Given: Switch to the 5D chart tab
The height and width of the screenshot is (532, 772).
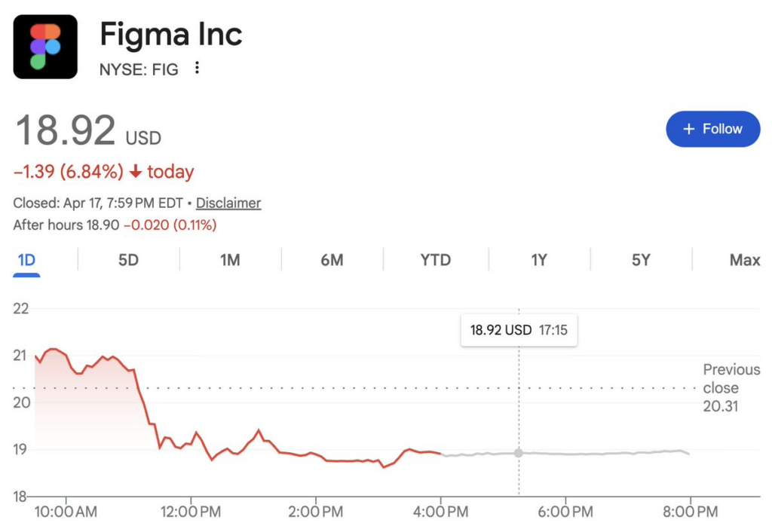Looking at the screenshot, I should [129, 260].
